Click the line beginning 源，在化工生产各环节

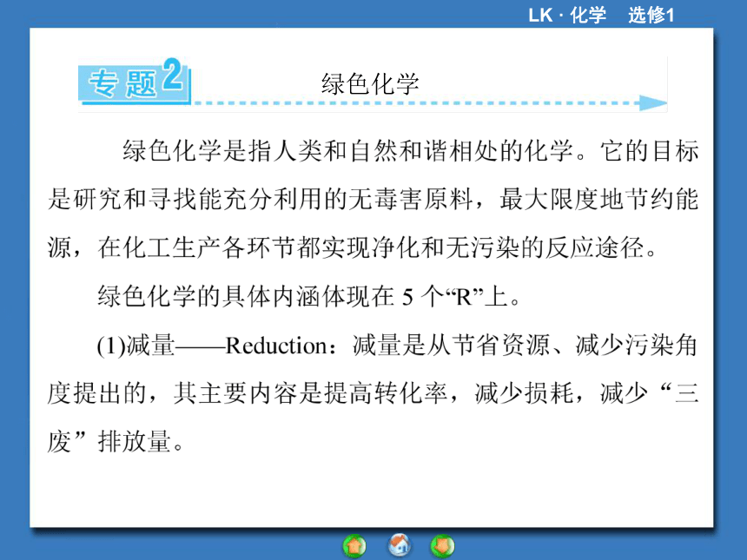pos(353,247)
